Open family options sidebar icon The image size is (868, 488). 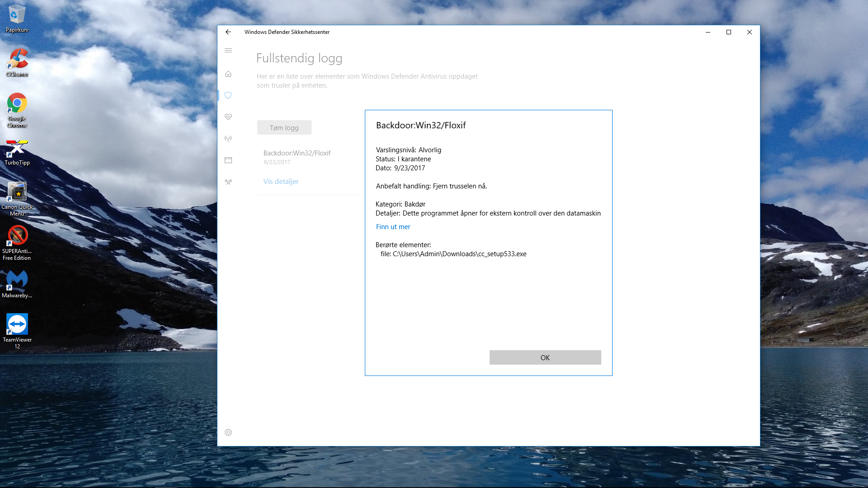tap(228, 182)
